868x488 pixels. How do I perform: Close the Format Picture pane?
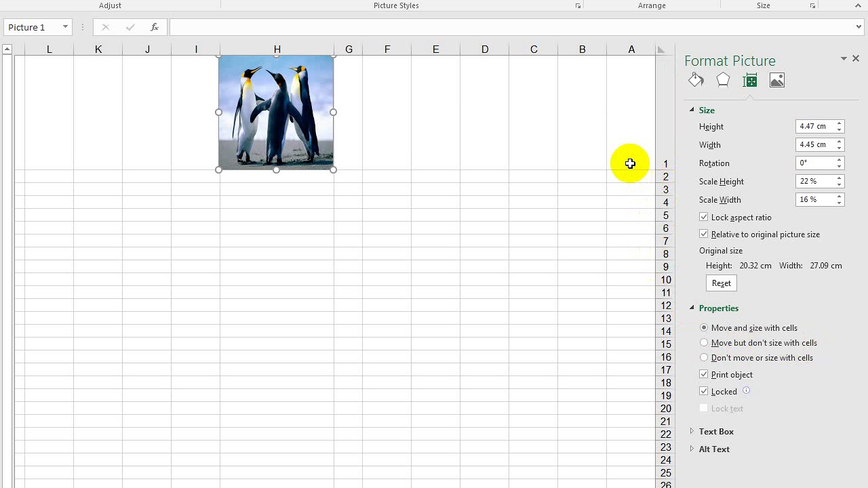tap(856, 59)
